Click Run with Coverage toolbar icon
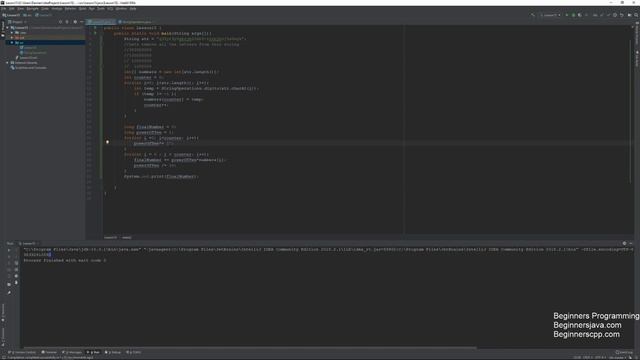 pos(580,15)
